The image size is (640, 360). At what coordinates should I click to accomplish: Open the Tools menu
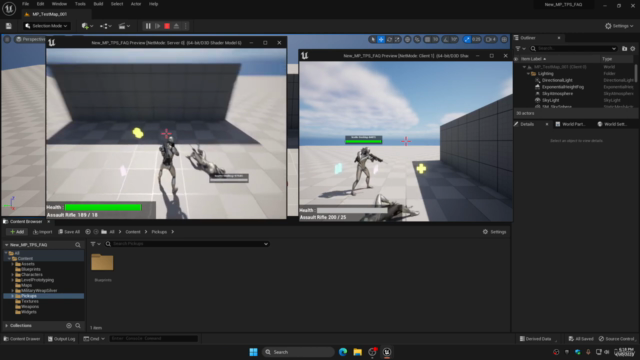tap(80, 4)
